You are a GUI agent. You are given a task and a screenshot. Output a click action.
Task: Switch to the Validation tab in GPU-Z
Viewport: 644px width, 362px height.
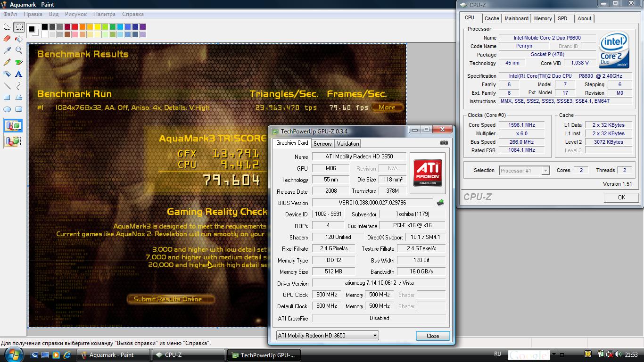click(x=348, y=144)
